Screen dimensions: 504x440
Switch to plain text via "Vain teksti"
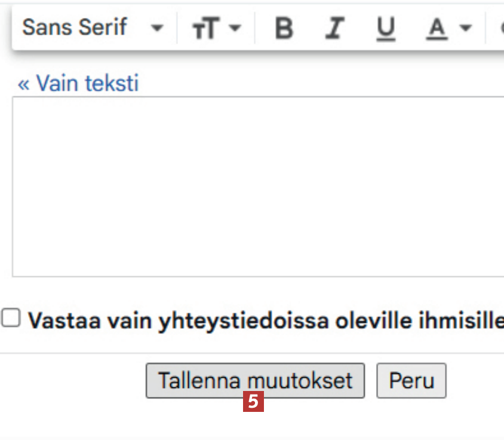point(87,83)
